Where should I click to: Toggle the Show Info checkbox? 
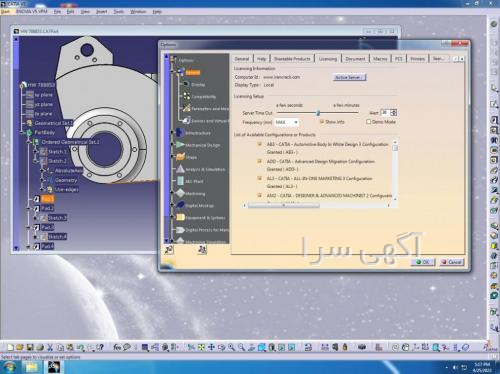(x=322, y=122)
